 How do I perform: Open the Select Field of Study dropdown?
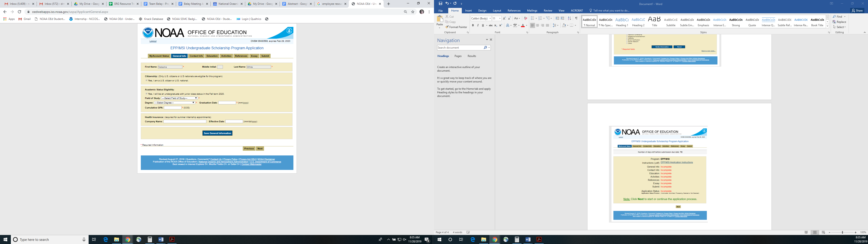click(179, 98)
